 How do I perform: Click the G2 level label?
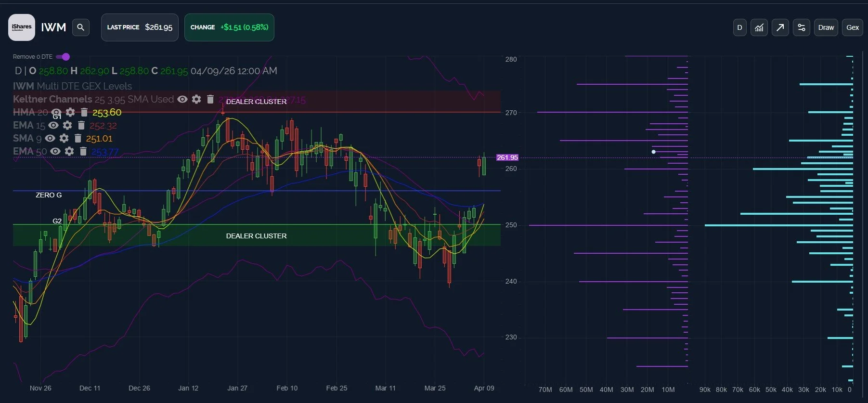pos(57,221)
